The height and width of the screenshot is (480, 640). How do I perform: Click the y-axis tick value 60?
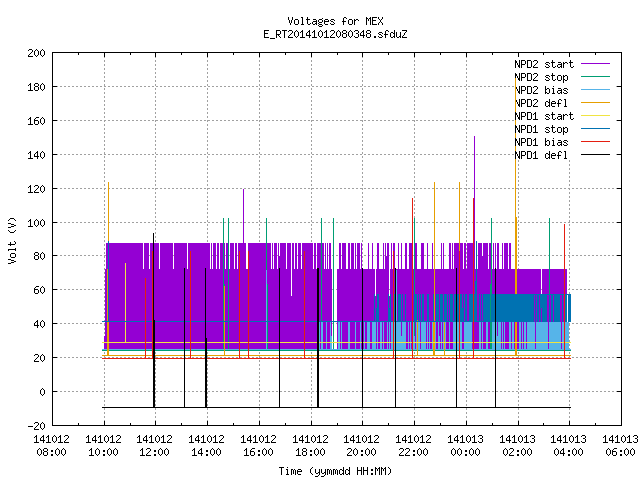tap(40, 290)
